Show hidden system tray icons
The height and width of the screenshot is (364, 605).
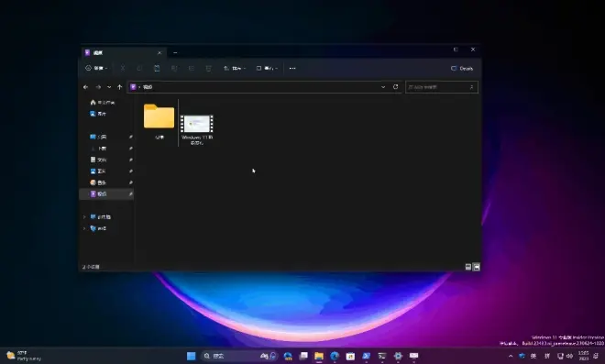point(511,356)
